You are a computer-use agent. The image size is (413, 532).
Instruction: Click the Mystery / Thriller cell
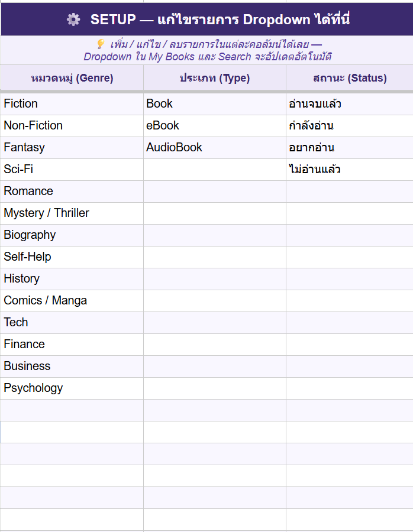72,213
